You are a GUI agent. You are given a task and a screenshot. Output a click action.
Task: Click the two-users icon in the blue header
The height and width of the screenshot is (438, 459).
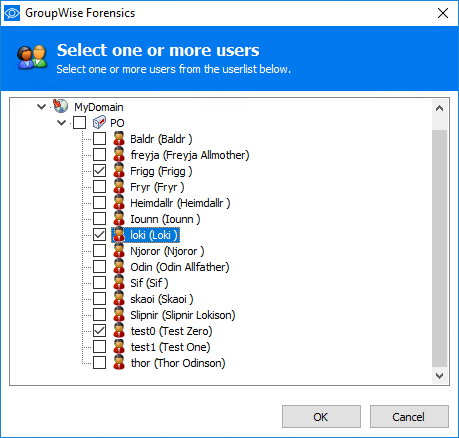pos(32,57)
